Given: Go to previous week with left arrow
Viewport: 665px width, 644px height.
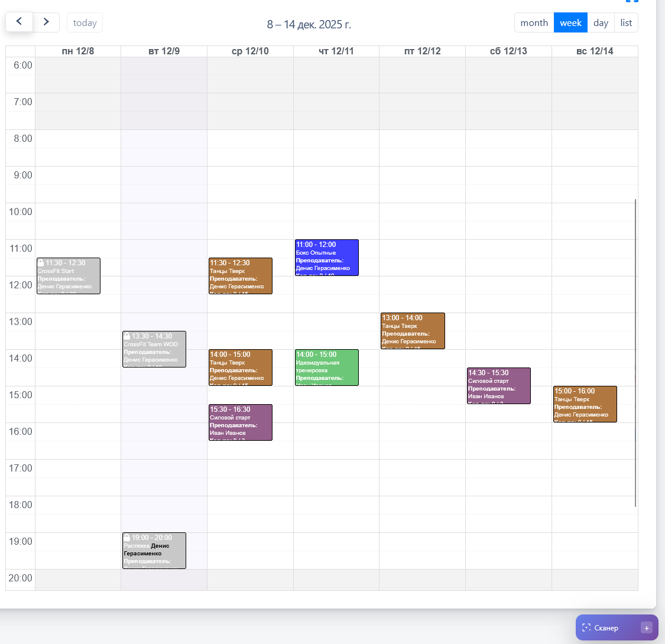Looking at the screenshot, I should pyautogui.click(x=19, y=22).
